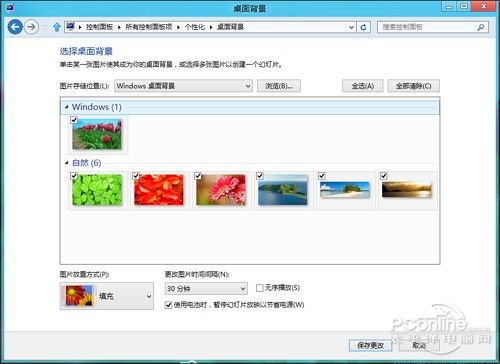Go back with the blue back arrow
Viewport: 500px width, 364px height.
(15, 27)
